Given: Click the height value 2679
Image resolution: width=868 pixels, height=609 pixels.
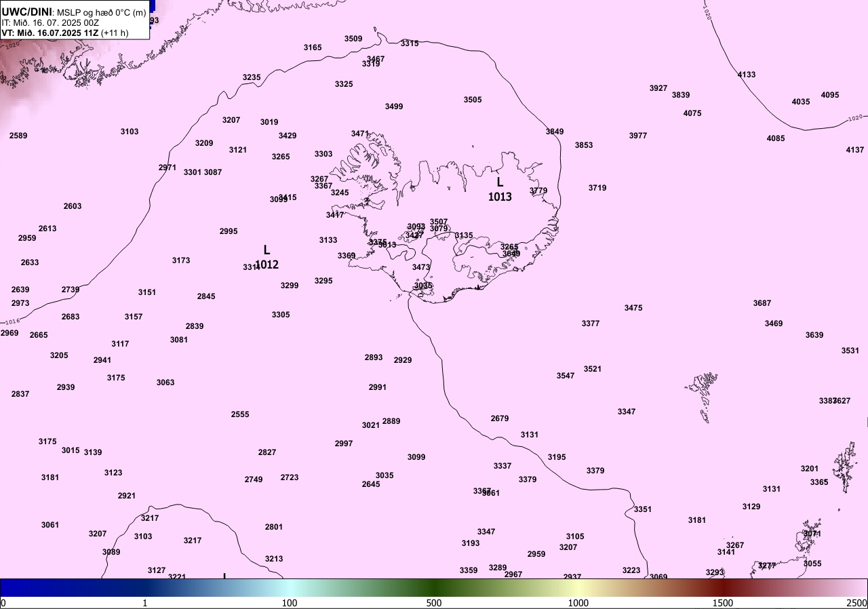Looking at the screenshot, I should point(500,418).
